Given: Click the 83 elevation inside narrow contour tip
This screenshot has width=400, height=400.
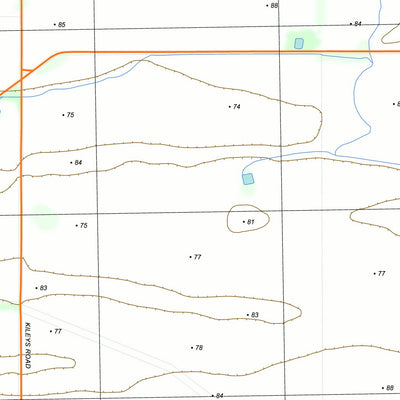Looking at the screenshot, I should (253, 315).
